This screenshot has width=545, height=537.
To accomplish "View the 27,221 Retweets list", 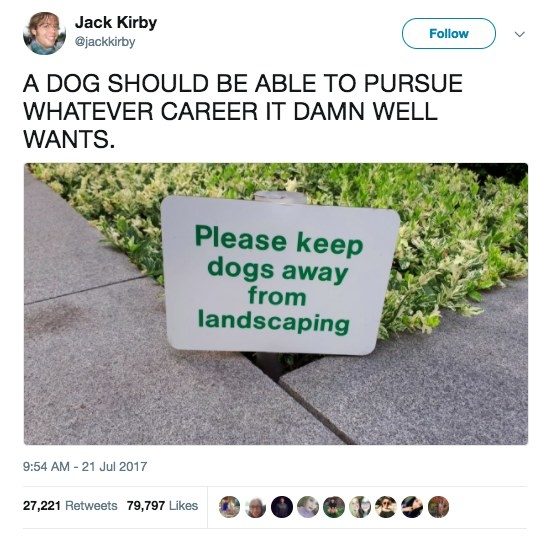I will 70,505.
